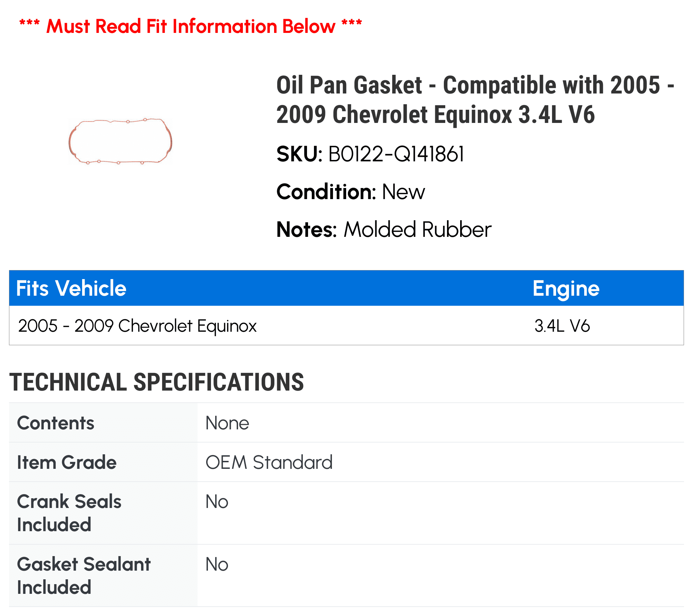Click the 3.4L V6 engine cell

(562, 326)
